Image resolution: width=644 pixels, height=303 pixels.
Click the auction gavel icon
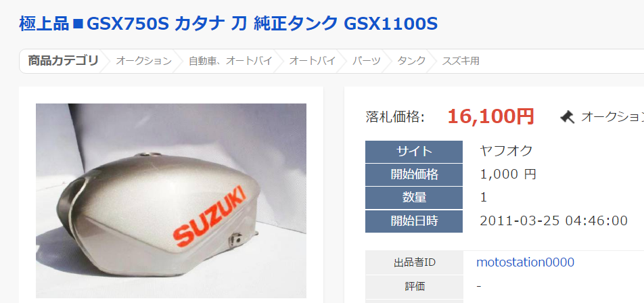click(x=568, y=117)
